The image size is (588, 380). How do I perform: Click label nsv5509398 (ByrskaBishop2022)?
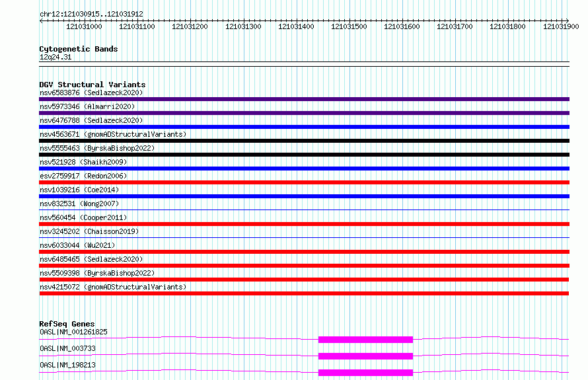(x=97, y=273)
